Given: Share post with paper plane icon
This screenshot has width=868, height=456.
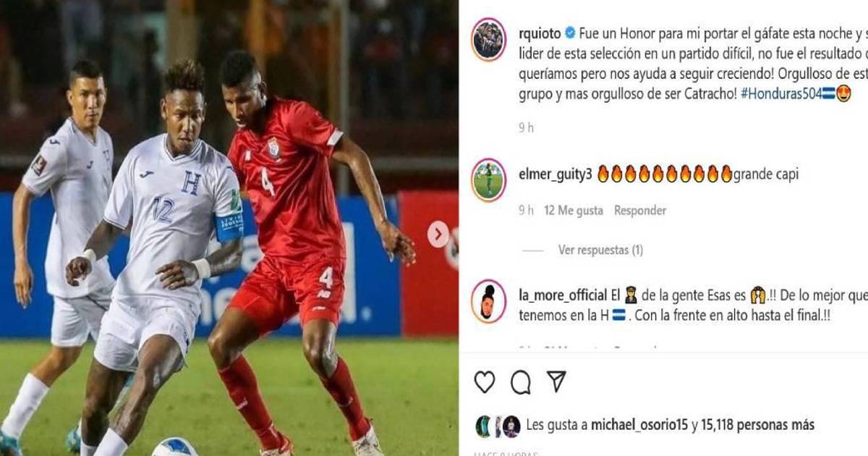Looking at the screenshot, I should click(556, 381).
